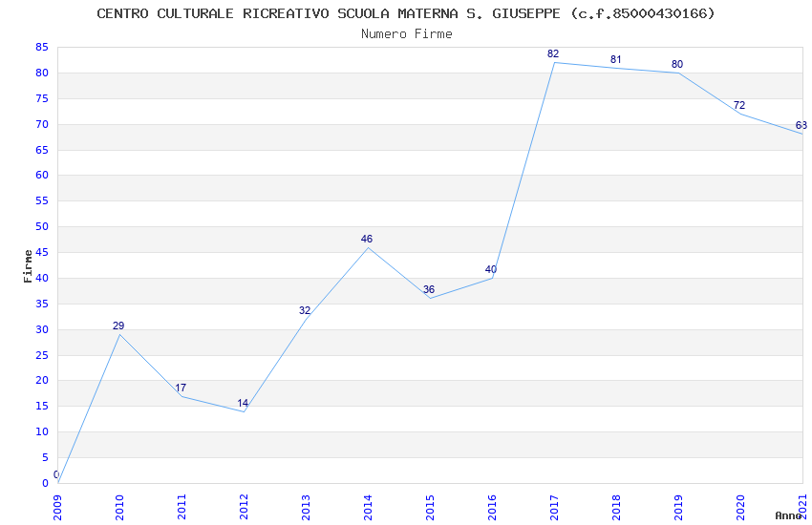Click the x-axis year 2018
Screen dimensions: 812x525
(617, 508)
